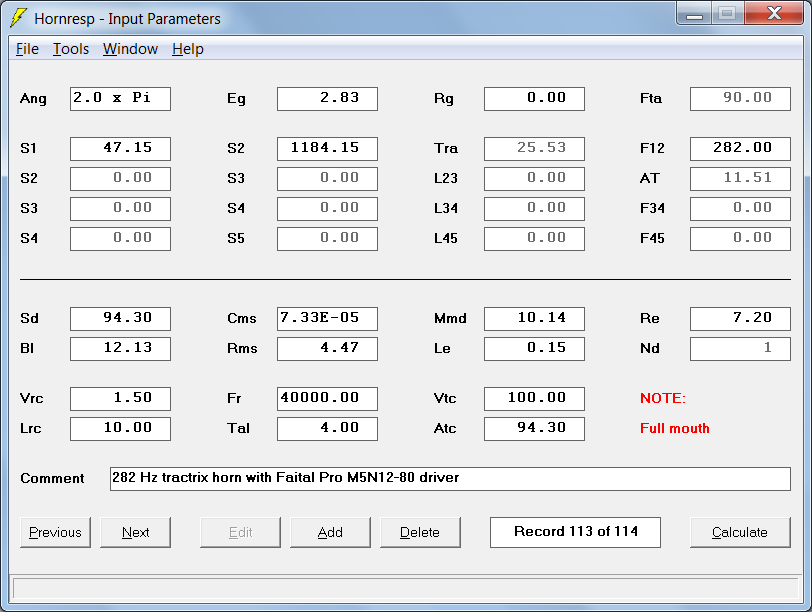Select the Ang field showing 2.0 x Pi

pos(120,99)
